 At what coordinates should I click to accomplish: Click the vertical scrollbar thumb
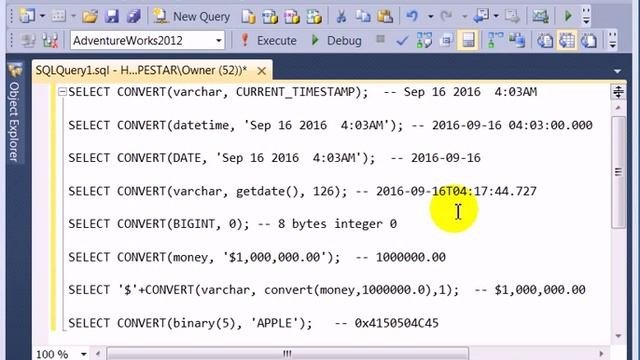[x=619, y=172]
